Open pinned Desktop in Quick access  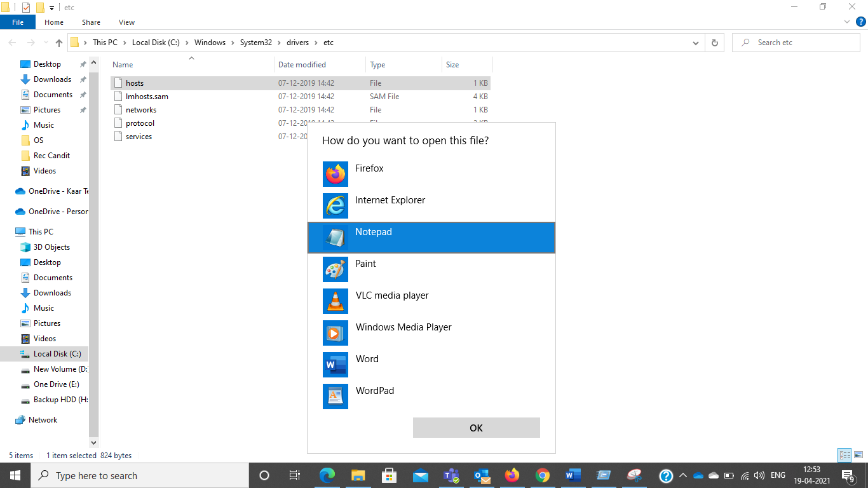(x=47, y=64)
